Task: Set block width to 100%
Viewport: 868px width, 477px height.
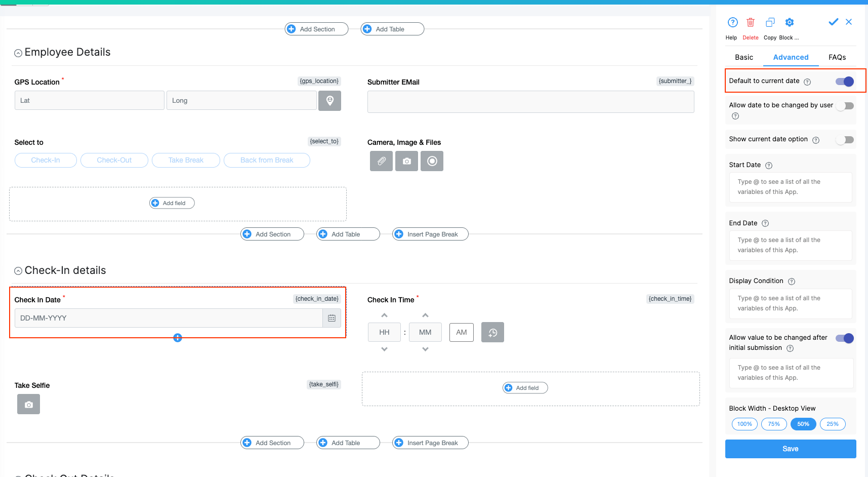Action: [745, 424]
